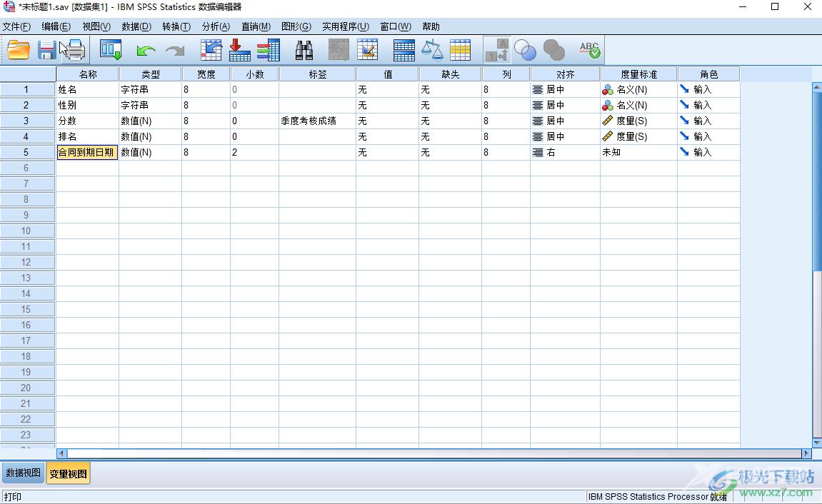Click the Print toolbar icon

coord(74,50)
